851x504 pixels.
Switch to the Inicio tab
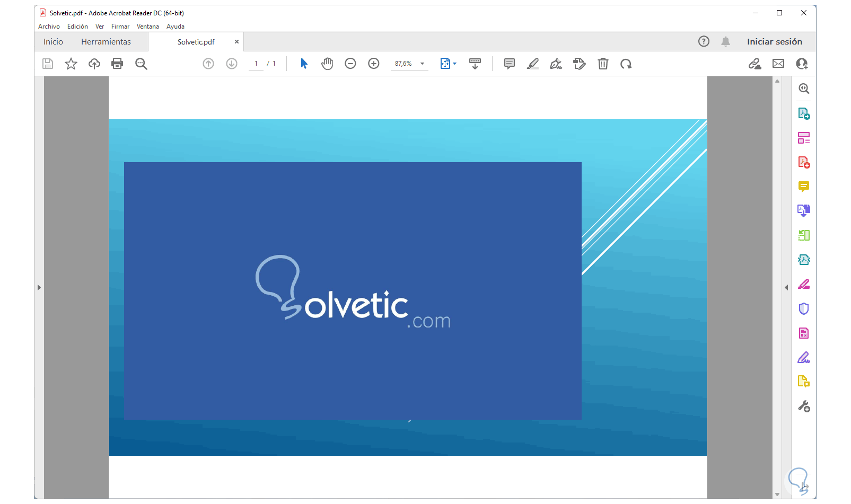53,41
